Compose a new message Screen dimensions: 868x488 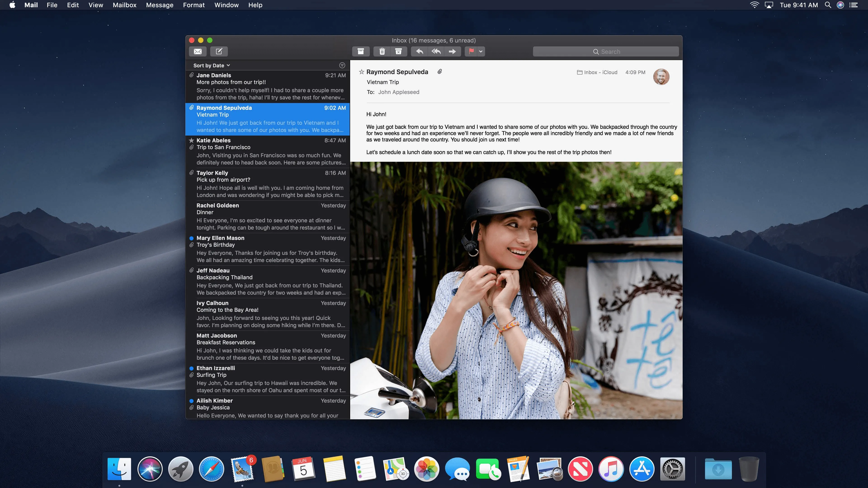click(219, 52)
